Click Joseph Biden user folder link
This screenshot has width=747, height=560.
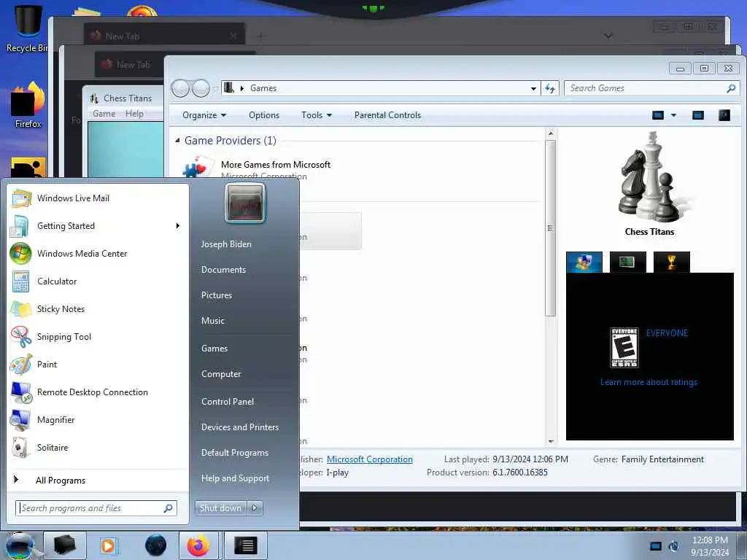pyautogui.click(x=226, y=244)
